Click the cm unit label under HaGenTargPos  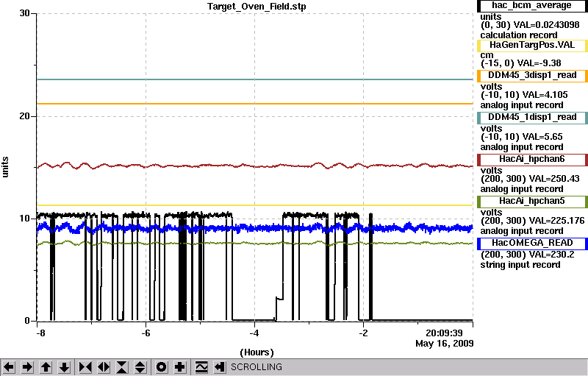coord(487,55)
